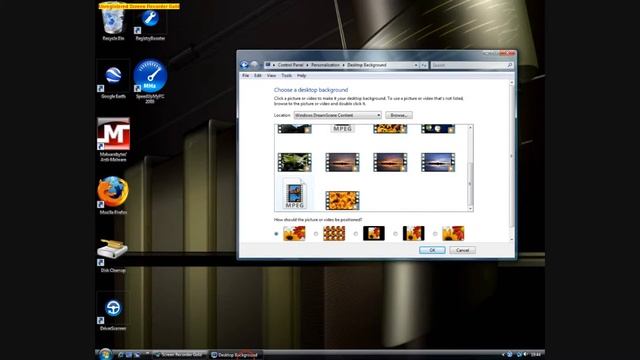Screen dimensions: 640x360
Task: Click the thumbnail list scrollbar thumb
Action: (470, 184)
